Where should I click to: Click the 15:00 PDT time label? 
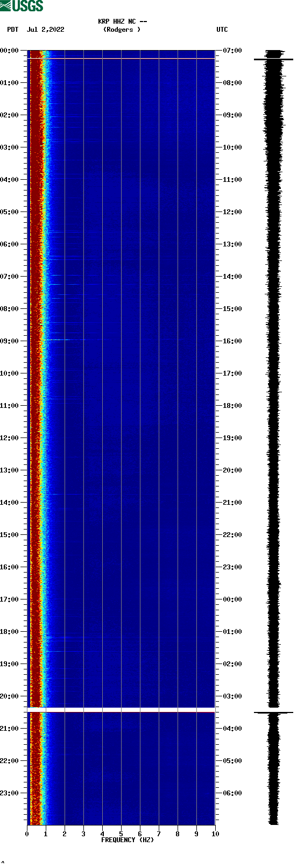[10, 535]
